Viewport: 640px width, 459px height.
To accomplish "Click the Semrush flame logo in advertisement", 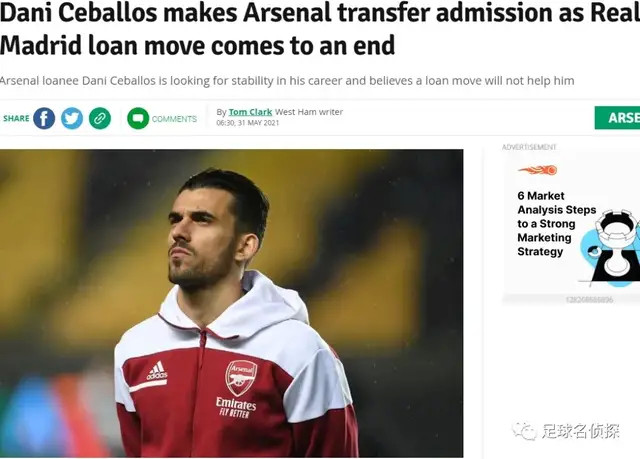I will tap(537, 170).
